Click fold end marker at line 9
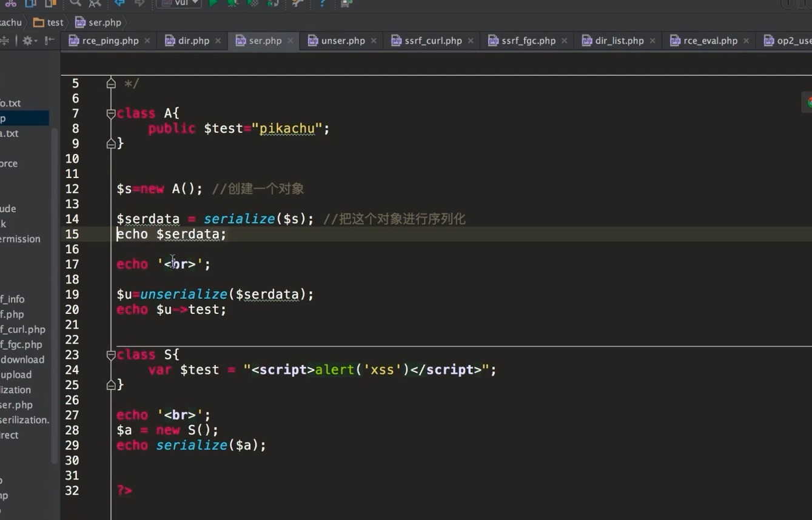The height and width of the screenshot is (520, 812). tap(111, 144)
